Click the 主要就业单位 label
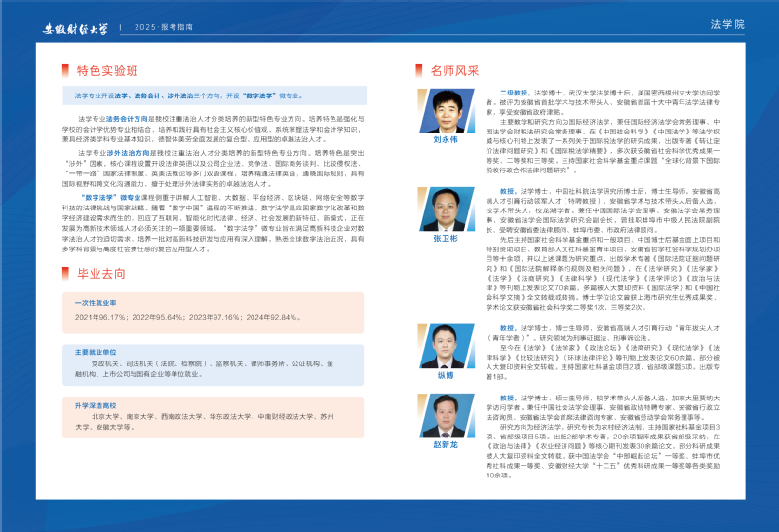 96,352
